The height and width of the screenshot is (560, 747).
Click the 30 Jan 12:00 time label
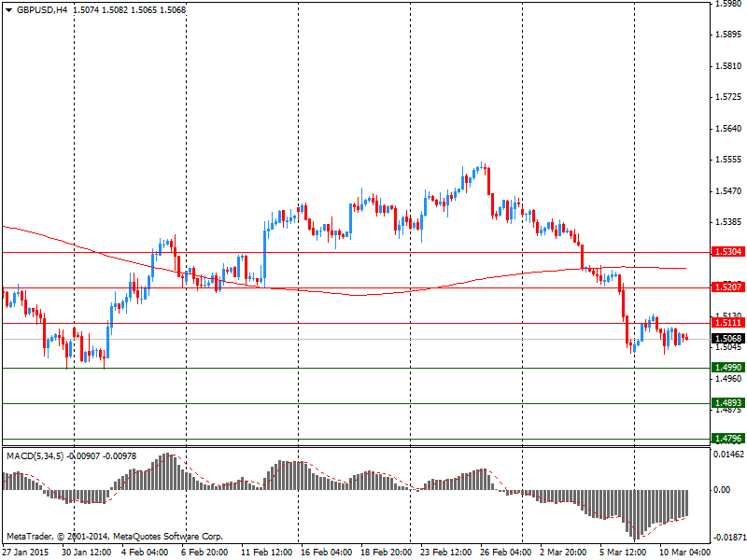tap(86, 552)
